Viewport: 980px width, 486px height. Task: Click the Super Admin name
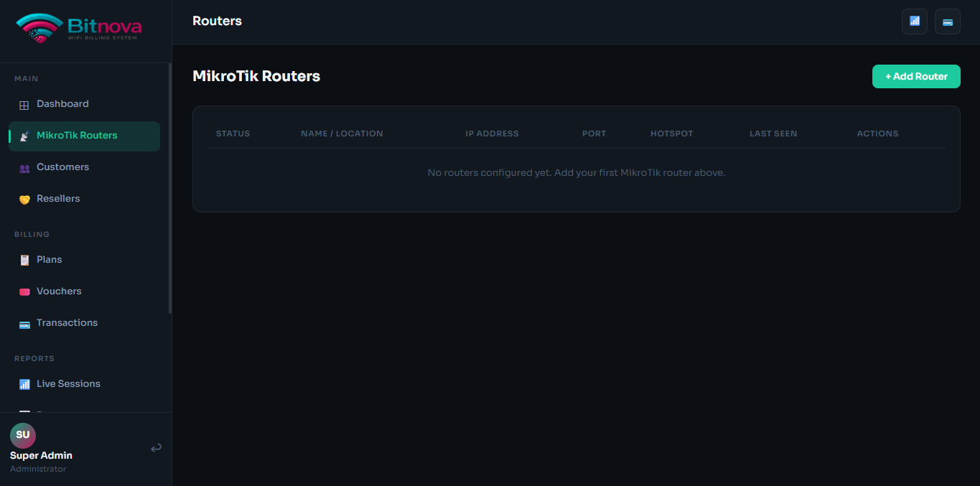click(x=41, y=456)
